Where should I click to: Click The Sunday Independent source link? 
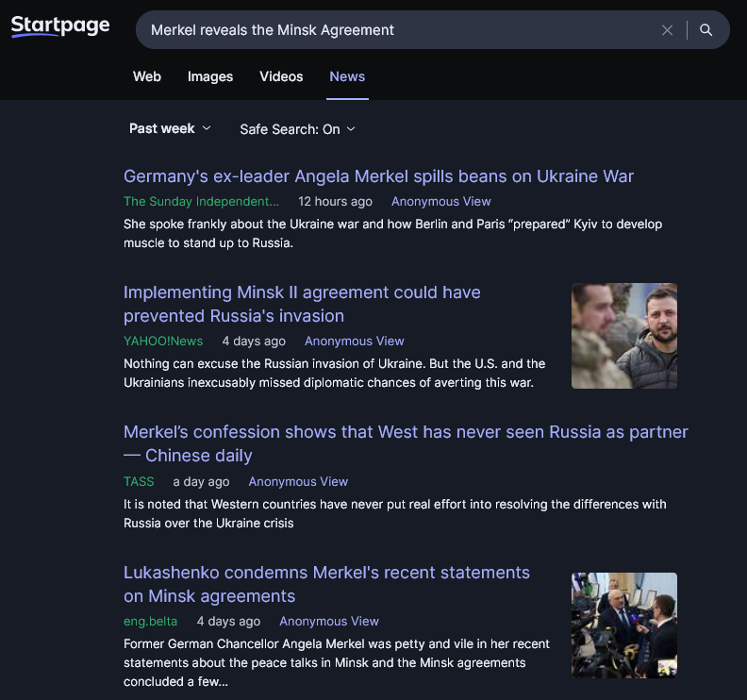tap(201, 202)
